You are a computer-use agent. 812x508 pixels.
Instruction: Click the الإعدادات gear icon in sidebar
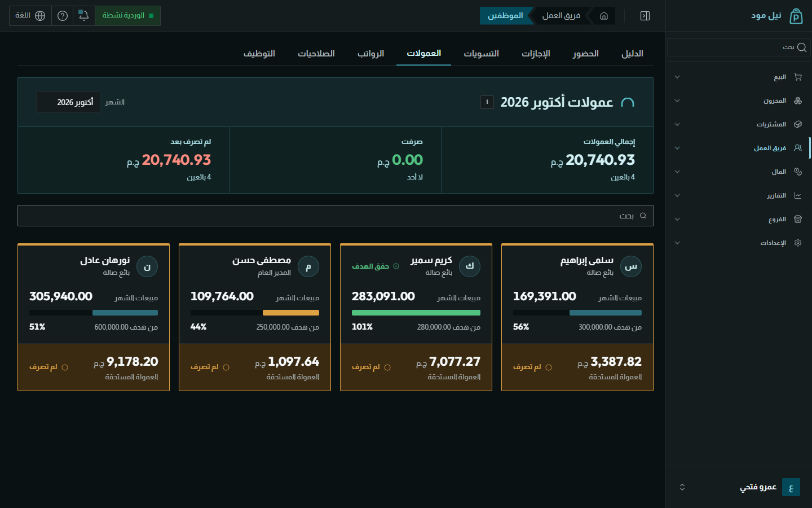[798, 243]
